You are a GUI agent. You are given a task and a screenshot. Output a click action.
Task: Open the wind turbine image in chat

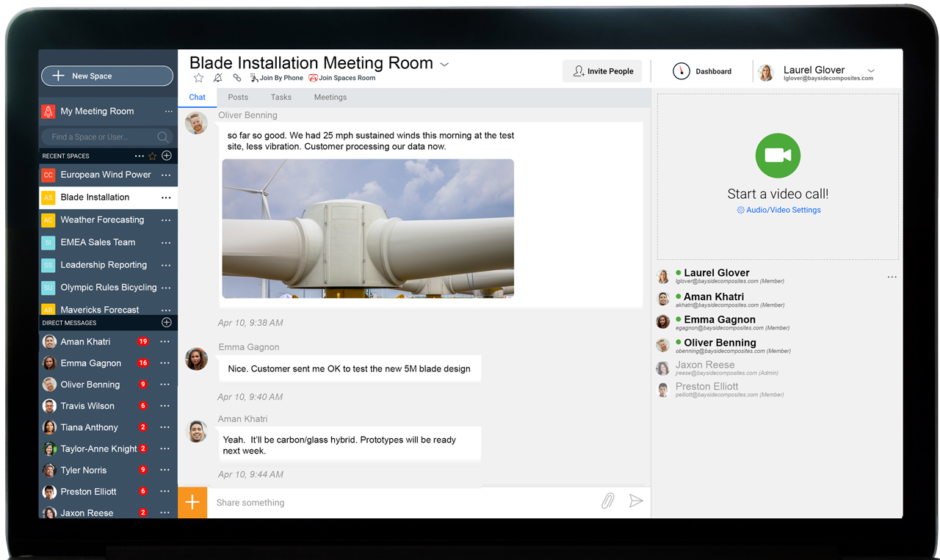368,228
